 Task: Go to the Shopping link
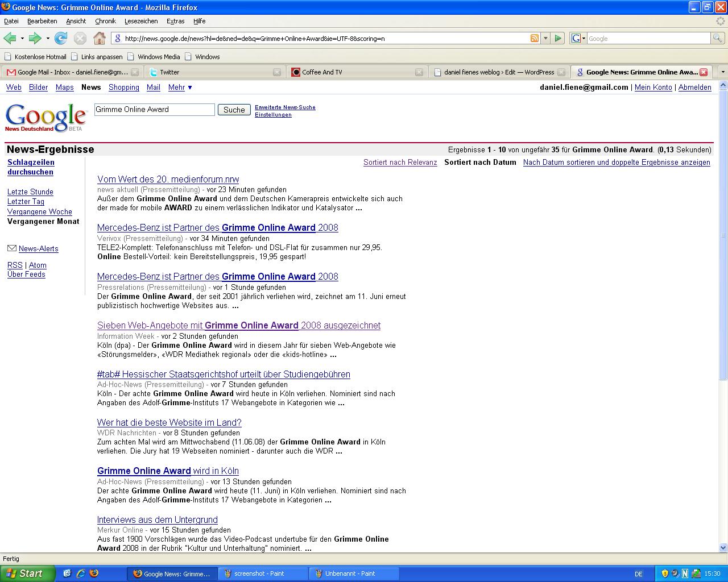click(x=124, y=87)
